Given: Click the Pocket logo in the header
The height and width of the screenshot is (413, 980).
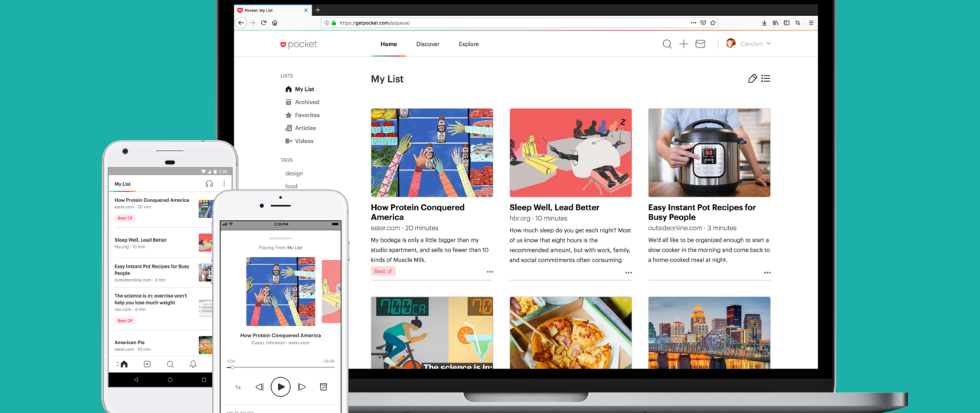Looking at the screenshot, I should click(299, 44).
